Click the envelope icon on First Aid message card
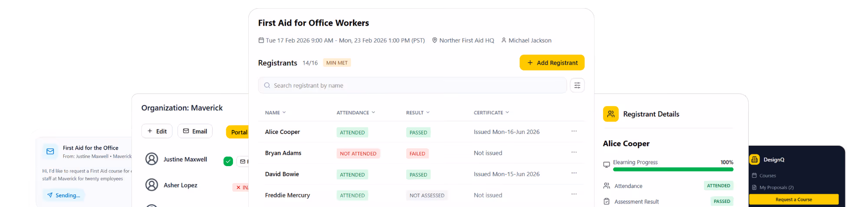The width and height of the screenshot is (868, 207). click(x=50, y=151)
